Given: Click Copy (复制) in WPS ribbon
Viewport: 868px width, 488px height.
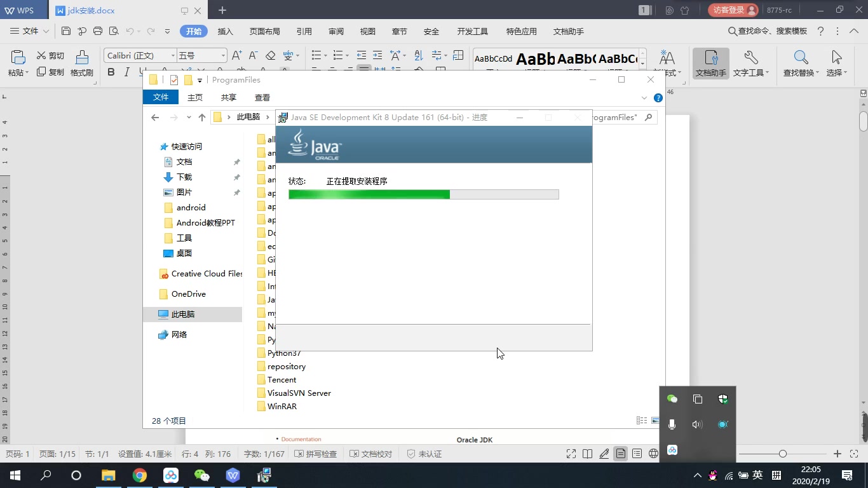Looking at the screenshot, I should [x=50, y=72].
